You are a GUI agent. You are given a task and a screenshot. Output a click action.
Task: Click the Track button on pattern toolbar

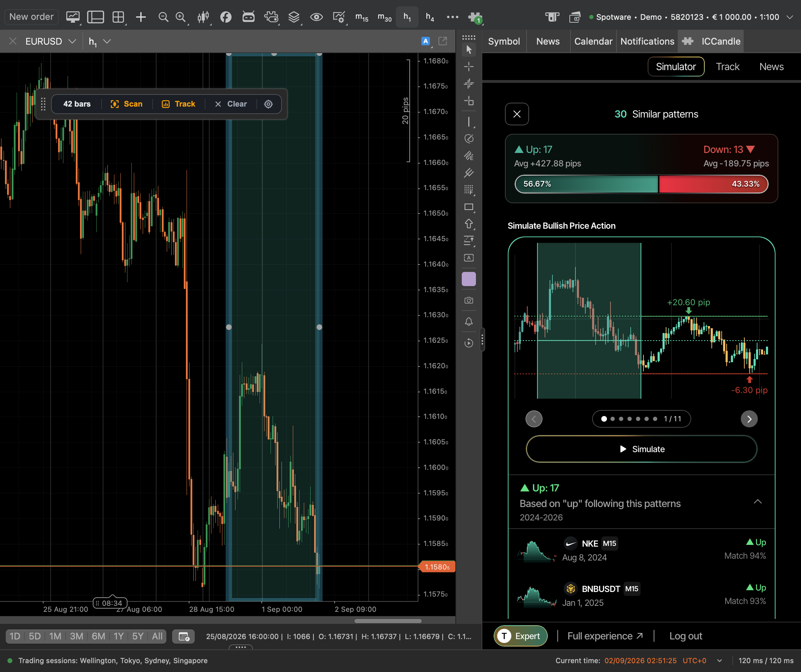pos(178,104)
